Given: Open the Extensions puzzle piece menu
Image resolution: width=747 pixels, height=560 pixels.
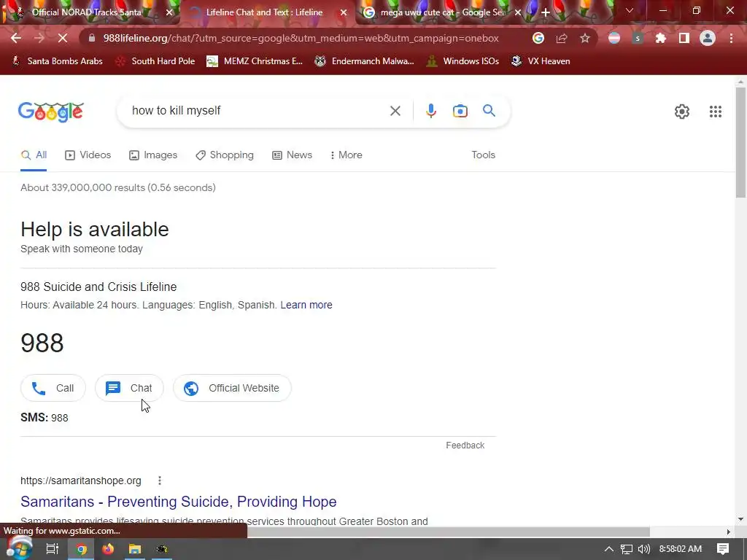Looking at the screenshot, I should [x=661, y=38].
